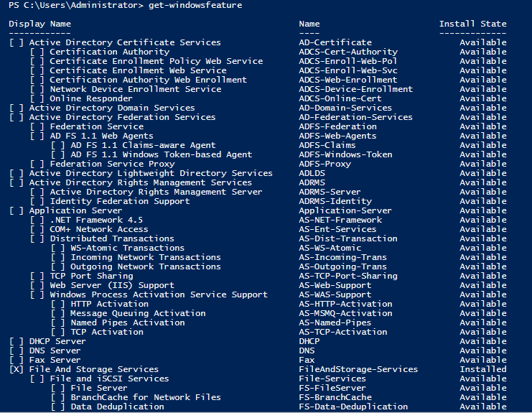Click the DNS Server checkbox brackets

click(17, 351)
